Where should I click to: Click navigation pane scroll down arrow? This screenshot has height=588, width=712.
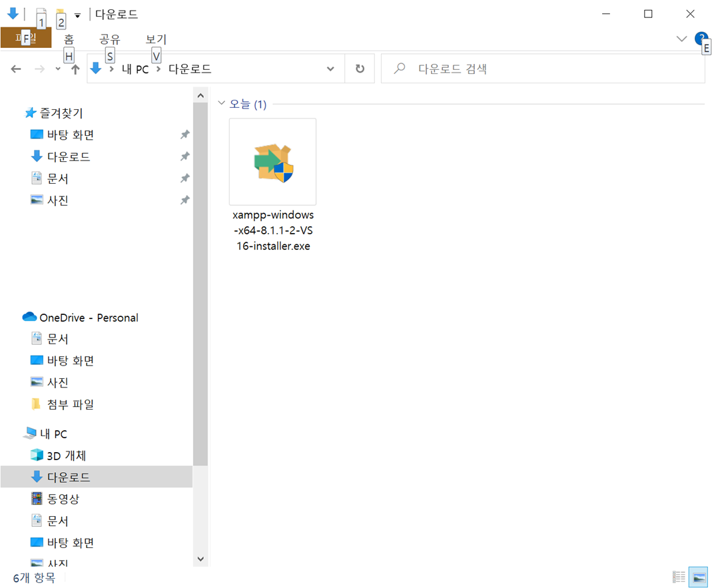200,559
